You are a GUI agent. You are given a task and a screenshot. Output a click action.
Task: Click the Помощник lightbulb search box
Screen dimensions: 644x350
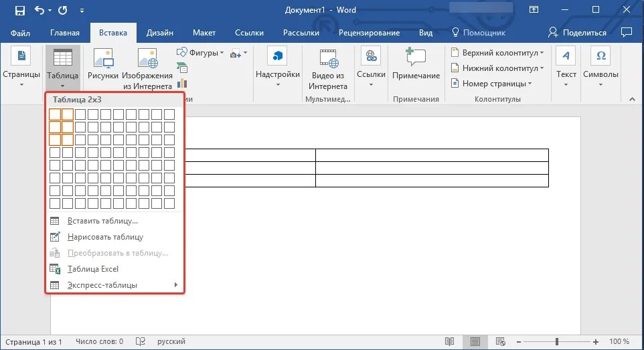[x=479, y=33]
